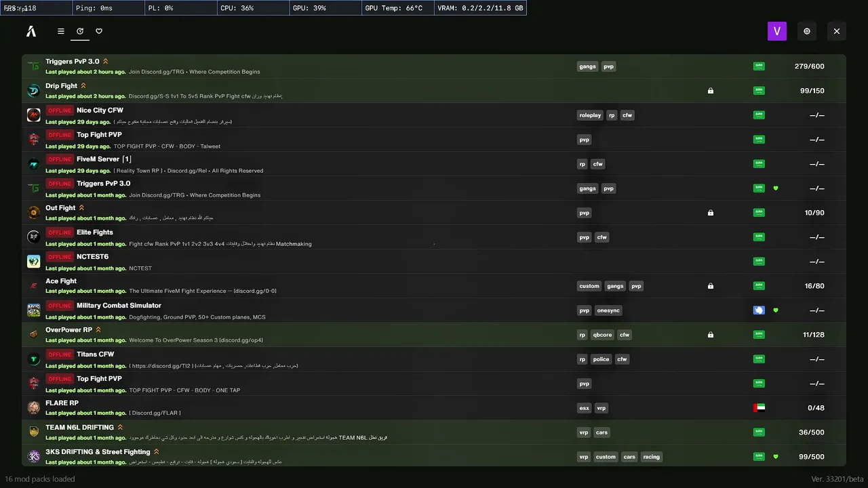Click the 36/500 player count

[x=812, y=432]
